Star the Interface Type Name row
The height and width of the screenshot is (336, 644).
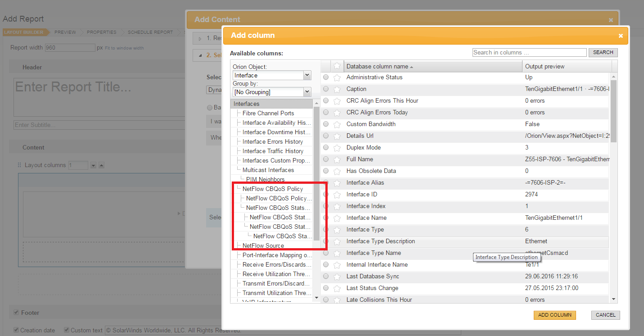coord(337,253)
